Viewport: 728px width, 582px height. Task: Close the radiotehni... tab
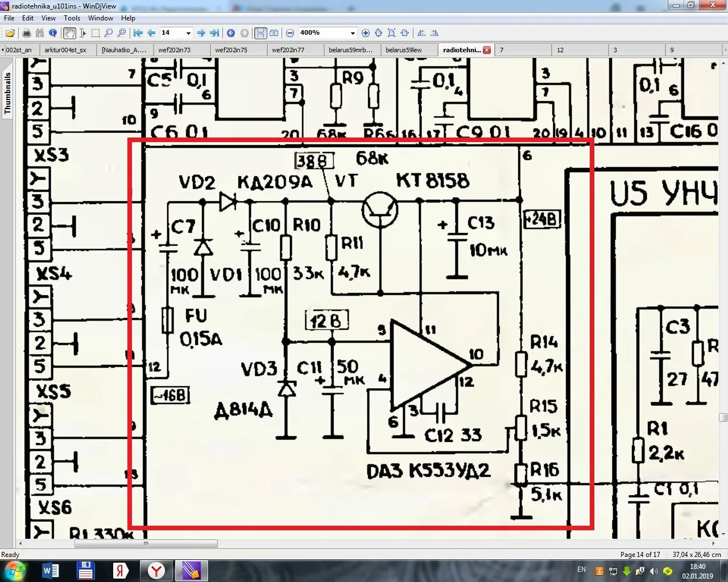[487, 50]
